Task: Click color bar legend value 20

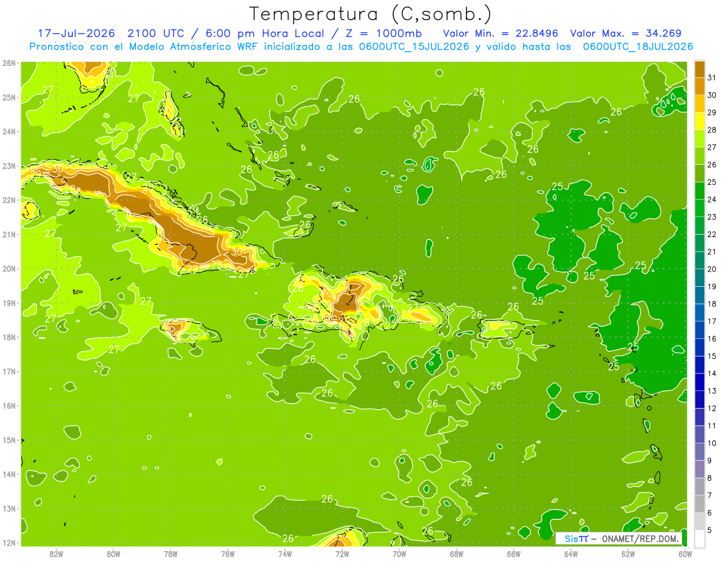Action: pyautogui.click(x=712, y=269)
